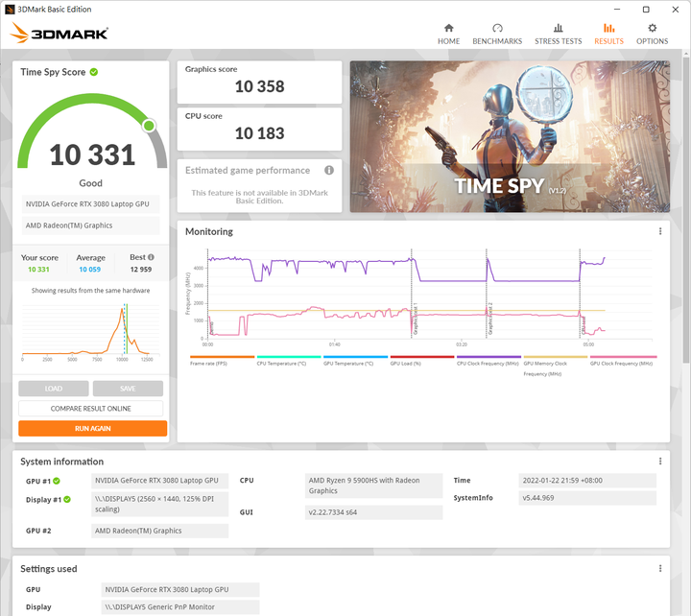The width and height of the screenshot is (691, 616).
Task: Click the Graphics score value 10 358
Action: point(259,86)
